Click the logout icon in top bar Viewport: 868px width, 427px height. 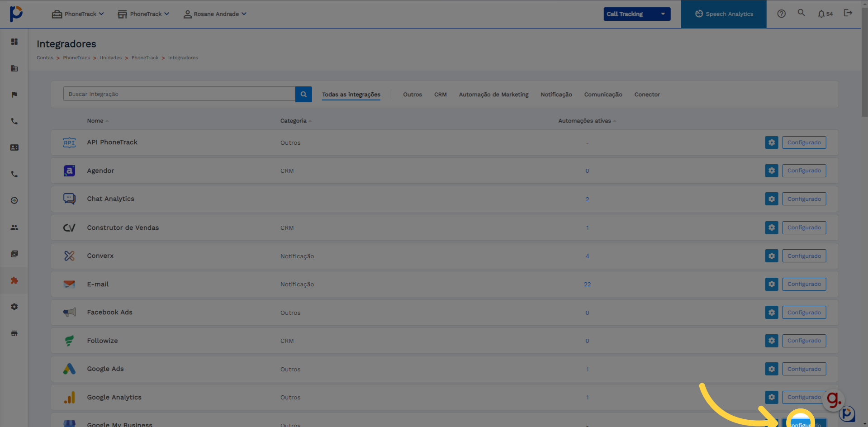[848, 13]
